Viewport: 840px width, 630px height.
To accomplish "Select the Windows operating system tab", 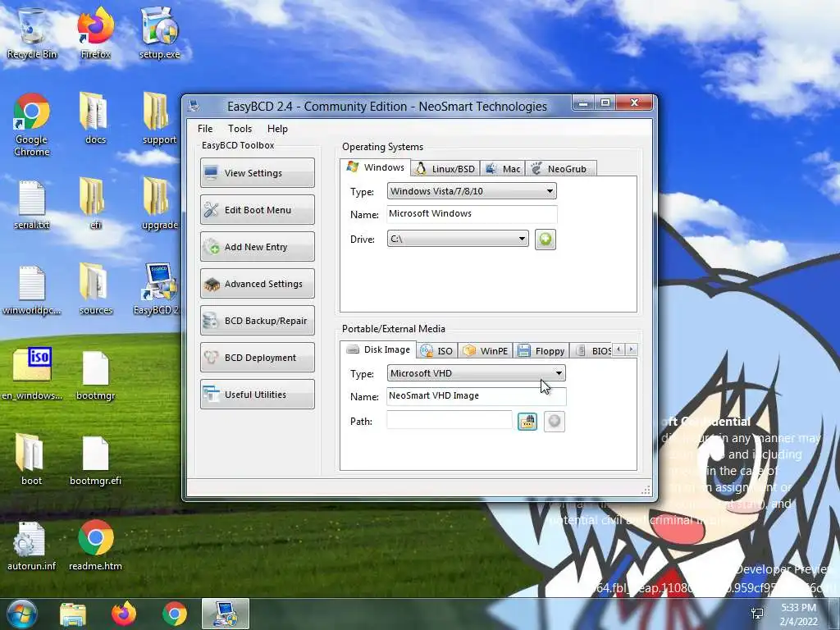I will click(x=376, y=167).
